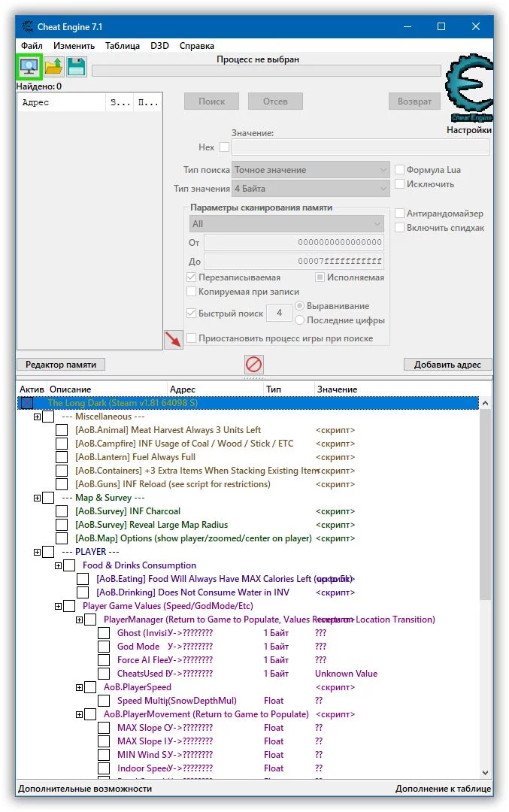Click cheat table scrollbar up arrow
This screenshot has width=509, height=812.
485,403
